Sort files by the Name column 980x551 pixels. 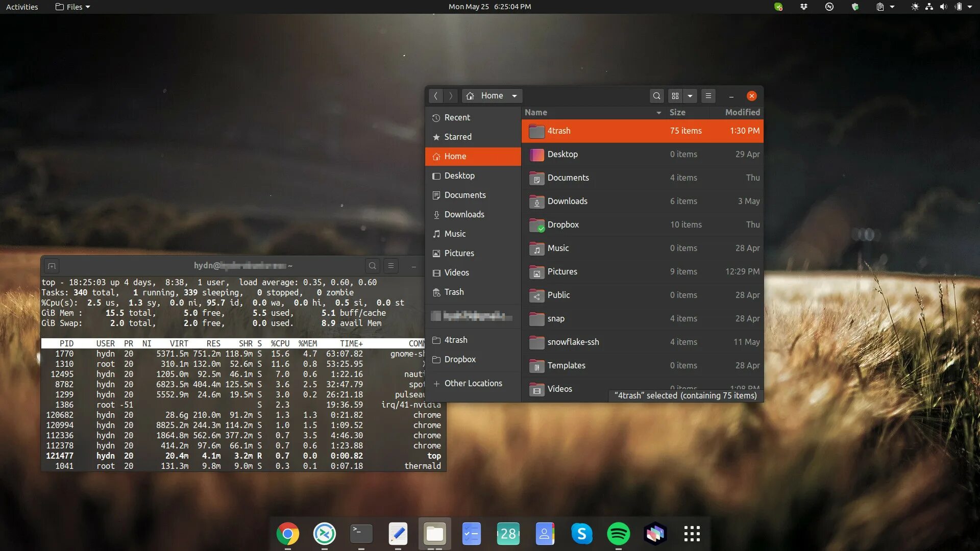point(536,112)
